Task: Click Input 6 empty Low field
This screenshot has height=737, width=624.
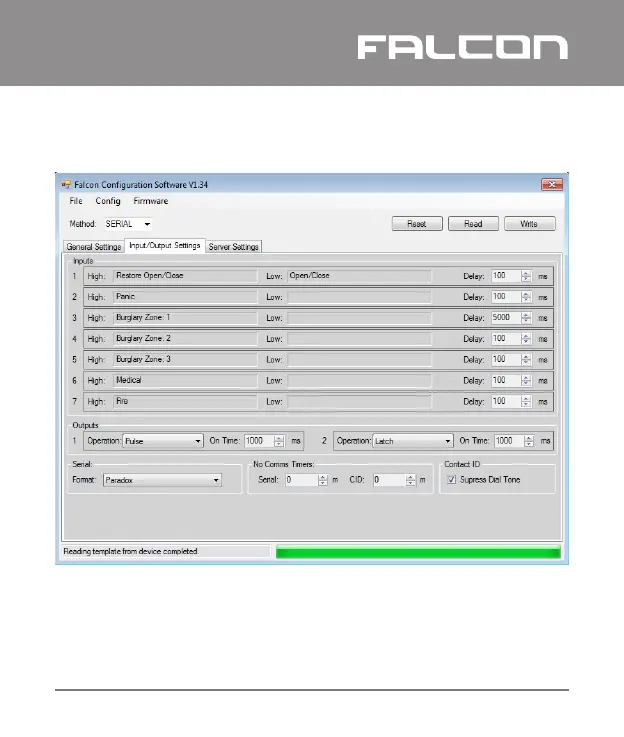Action: (359, 381)
